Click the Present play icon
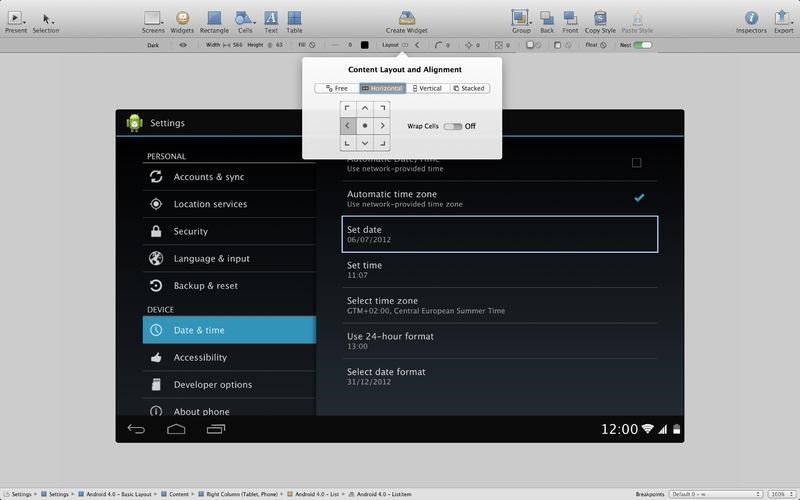Image resolution: width=800 pixels, height=500 pixels. pyautogui.click(x=15, y=18)
